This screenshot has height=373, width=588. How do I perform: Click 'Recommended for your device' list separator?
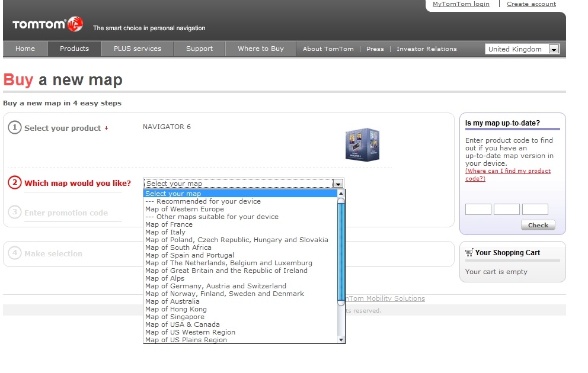tap(241, 201)
